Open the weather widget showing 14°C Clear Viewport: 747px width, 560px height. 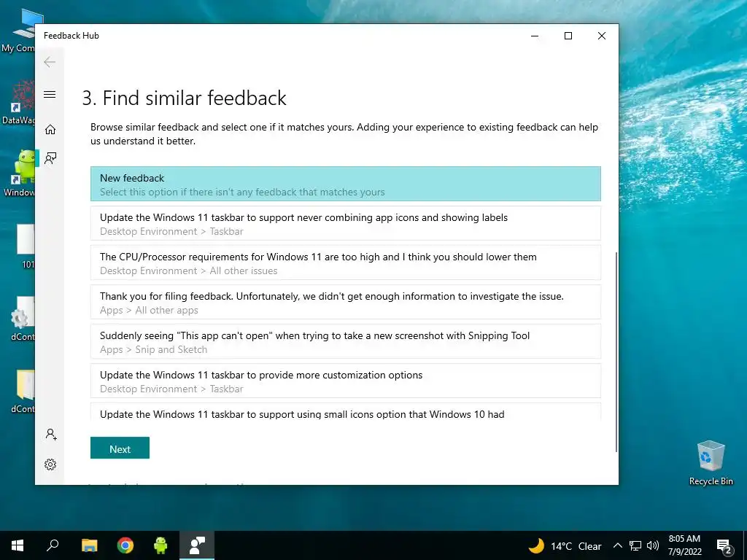click(565, 545)
